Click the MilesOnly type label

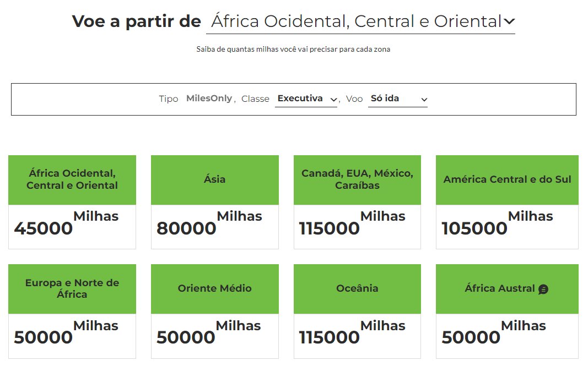point(209,99)
